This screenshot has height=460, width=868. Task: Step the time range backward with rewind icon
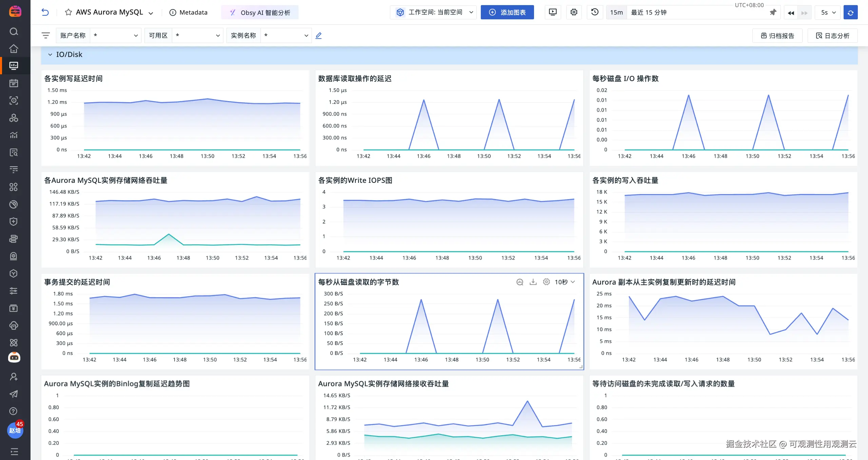[x=791, y=13]
